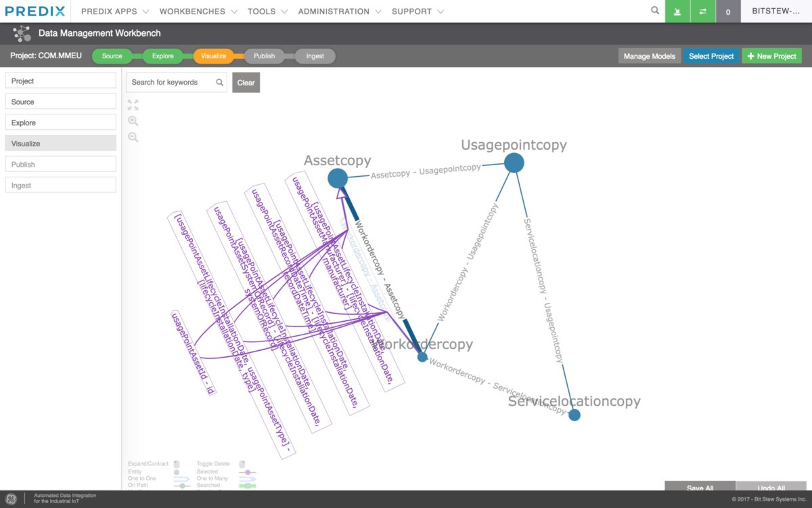This screenshot has width=812, height=508.
Task: Click the purple Selected slider in the legend
Action: tap(247, 472)
